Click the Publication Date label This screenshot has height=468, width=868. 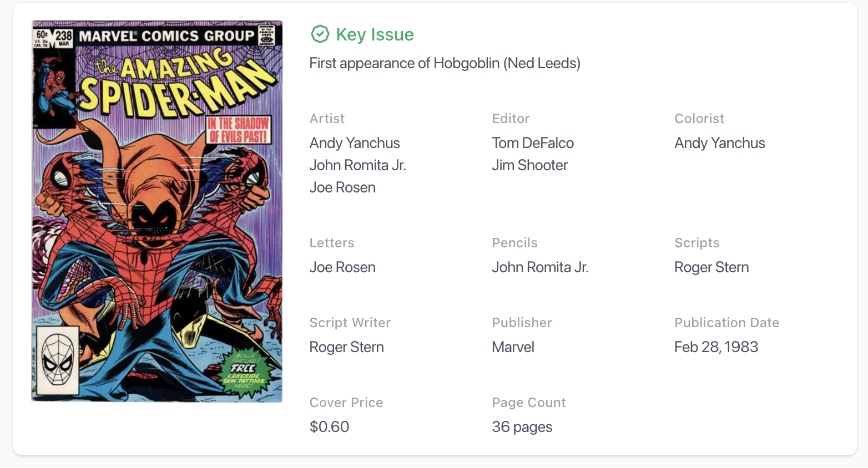click(726, 323)
